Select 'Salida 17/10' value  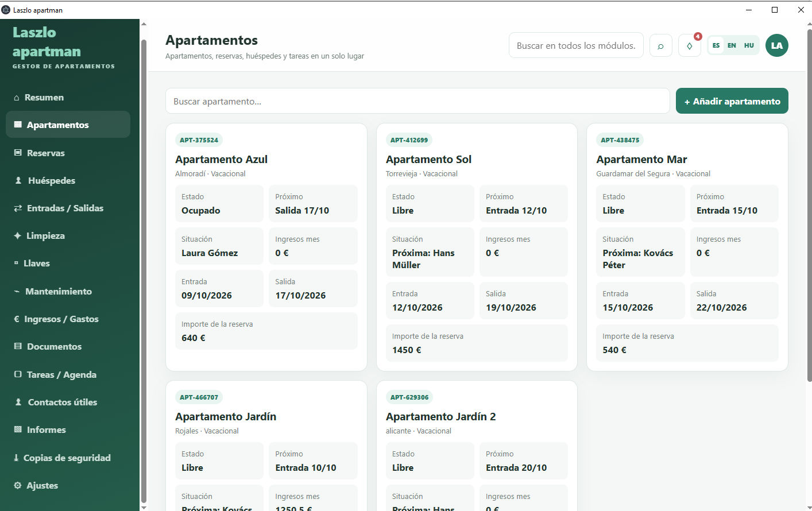tap(302, 211)
